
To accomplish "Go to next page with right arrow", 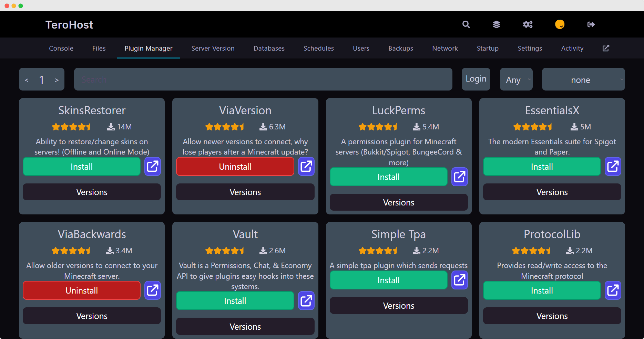I will [x=57, y=80].
